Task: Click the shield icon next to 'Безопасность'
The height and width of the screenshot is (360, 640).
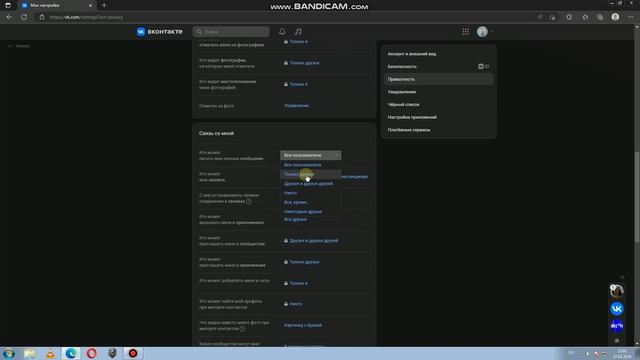Action: 481,67
